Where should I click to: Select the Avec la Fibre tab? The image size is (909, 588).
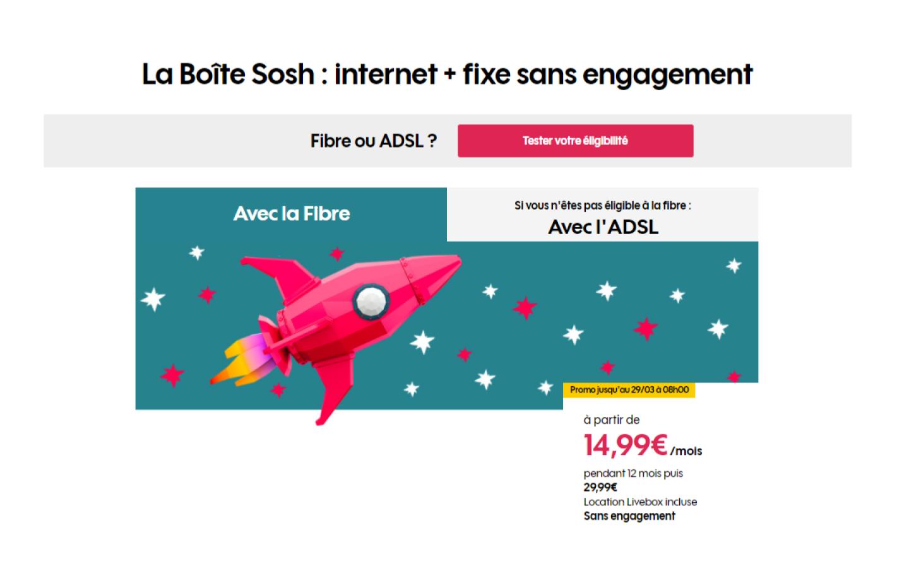291,214
